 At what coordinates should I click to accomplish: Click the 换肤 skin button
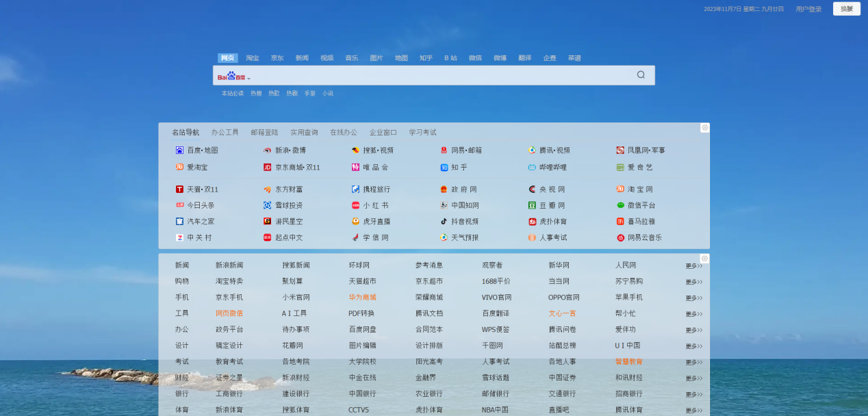[847, 9]
